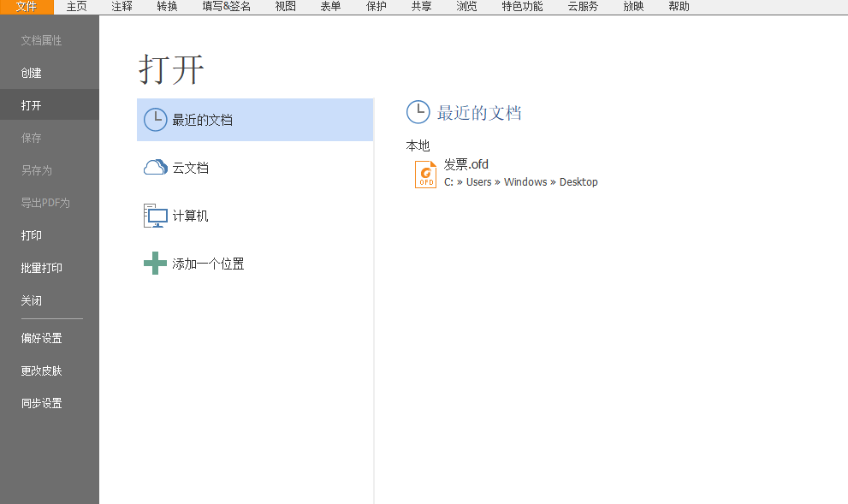848x504 pixels.
Task: Click Desktop in the file path breadcrumb
Action: coord(578,181)
